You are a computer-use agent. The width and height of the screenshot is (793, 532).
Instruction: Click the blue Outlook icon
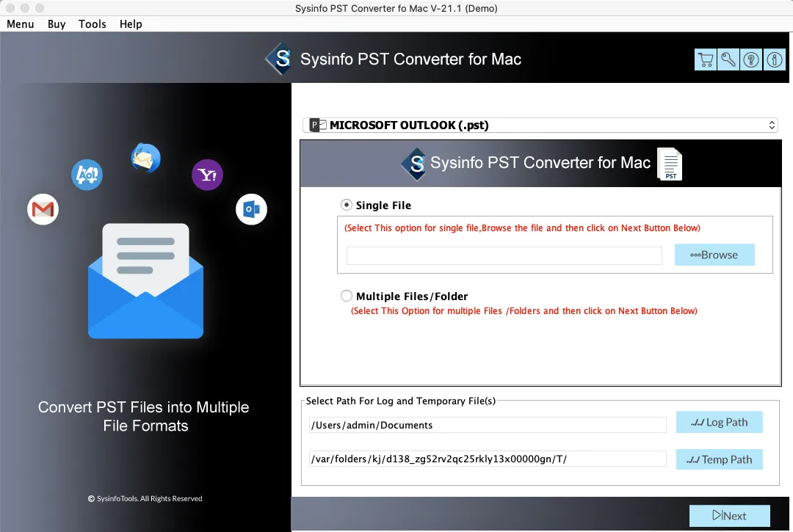251,210
